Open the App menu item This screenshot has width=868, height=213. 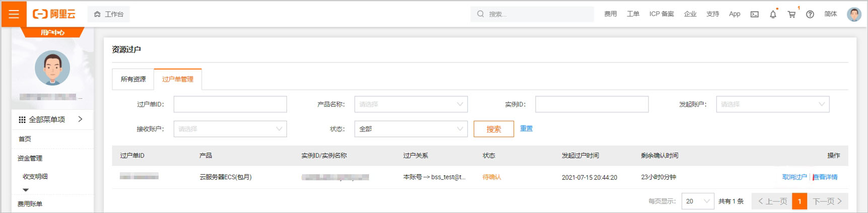click(x=735, y=14)
